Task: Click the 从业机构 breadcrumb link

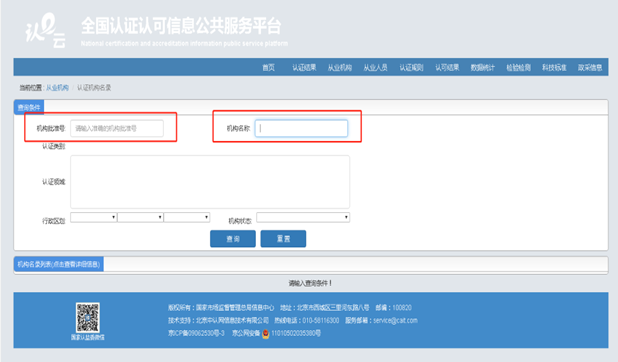Action: (x=57, y=88)
